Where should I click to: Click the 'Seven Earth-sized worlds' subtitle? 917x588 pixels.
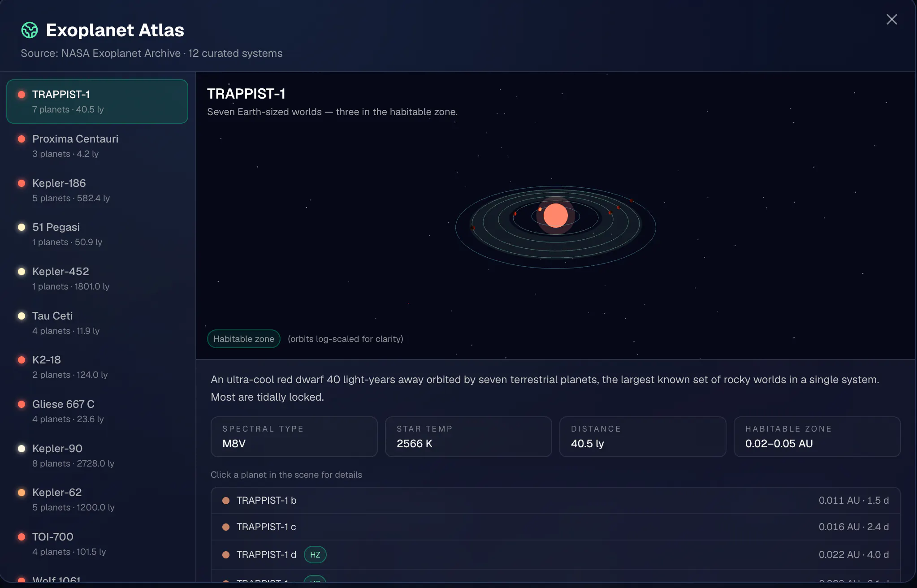332,112
